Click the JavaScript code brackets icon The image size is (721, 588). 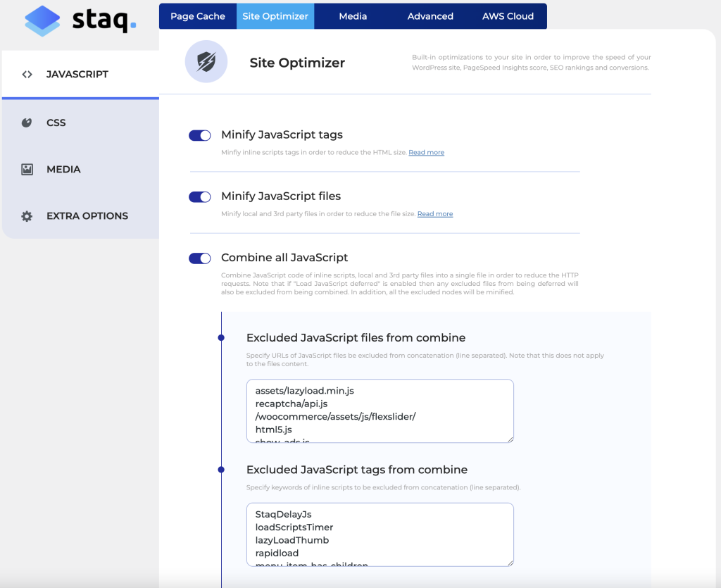point(27,74)
